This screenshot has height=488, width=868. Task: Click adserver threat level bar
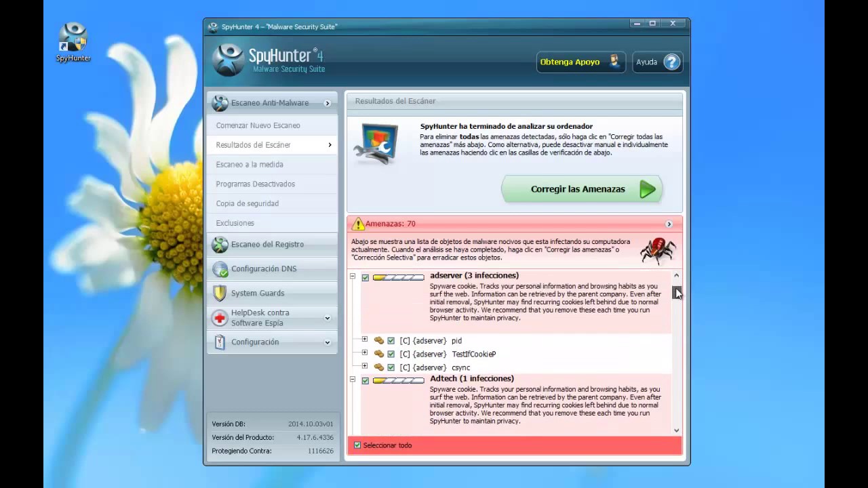(x=399, y=277)
